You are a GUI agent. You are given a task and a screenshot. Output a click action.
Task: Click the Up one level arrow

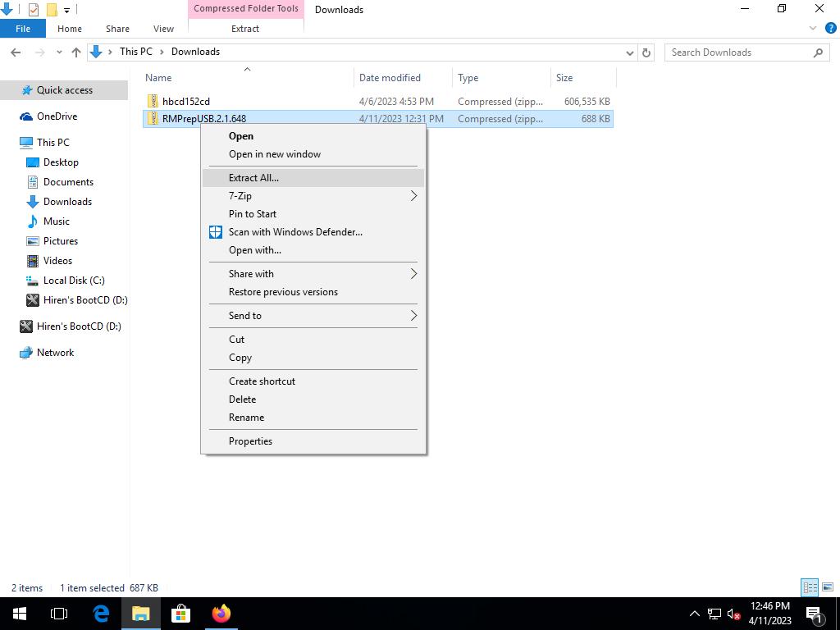point(76,52)
